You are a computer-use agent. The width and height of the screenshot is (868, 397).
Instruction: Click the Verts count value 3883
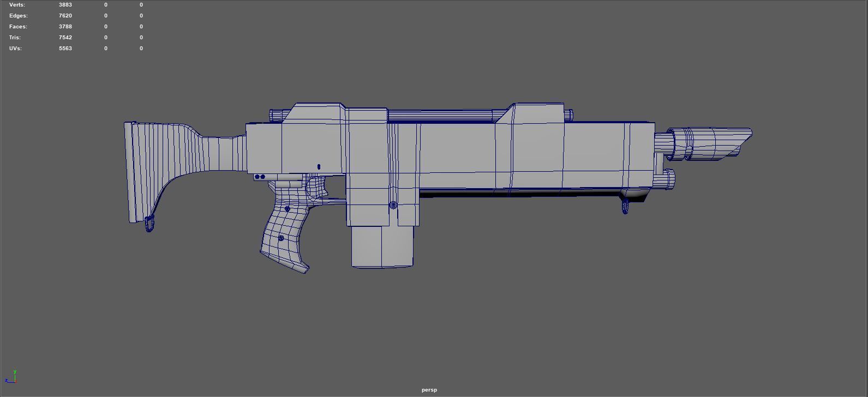65,4
